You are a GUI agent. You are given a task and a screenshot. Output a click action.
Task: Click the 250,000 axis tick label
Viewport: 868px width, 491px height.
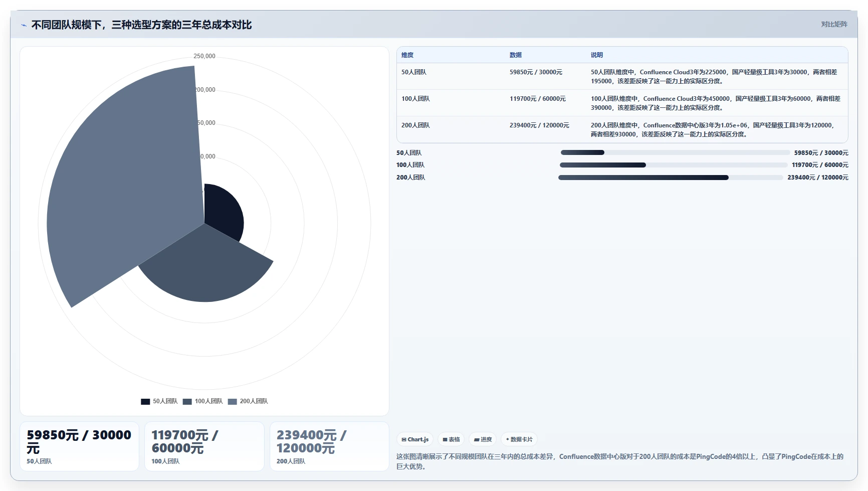pos(204,56)
